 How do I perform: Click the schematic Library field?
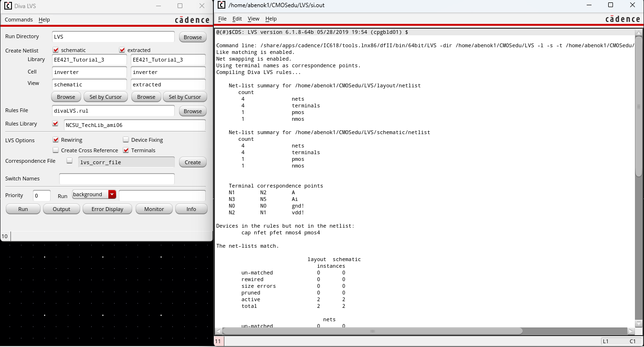[x=90, y=60]
